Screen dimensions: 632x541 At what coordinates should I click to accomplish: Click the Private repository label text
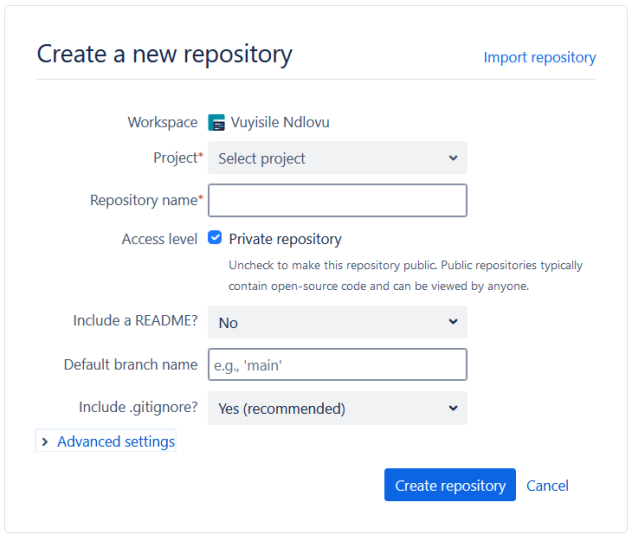[x=285, y=239]
